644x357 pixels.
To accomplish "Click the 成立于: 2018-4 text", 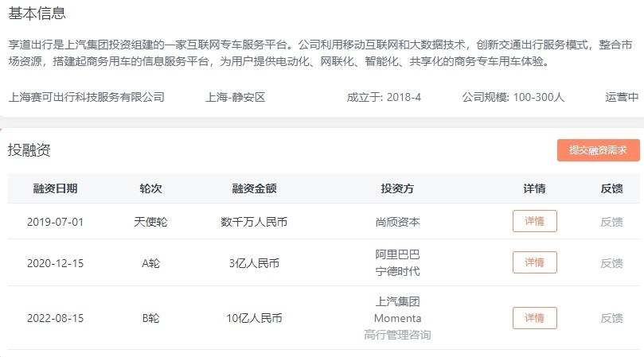I will [384, 97].
